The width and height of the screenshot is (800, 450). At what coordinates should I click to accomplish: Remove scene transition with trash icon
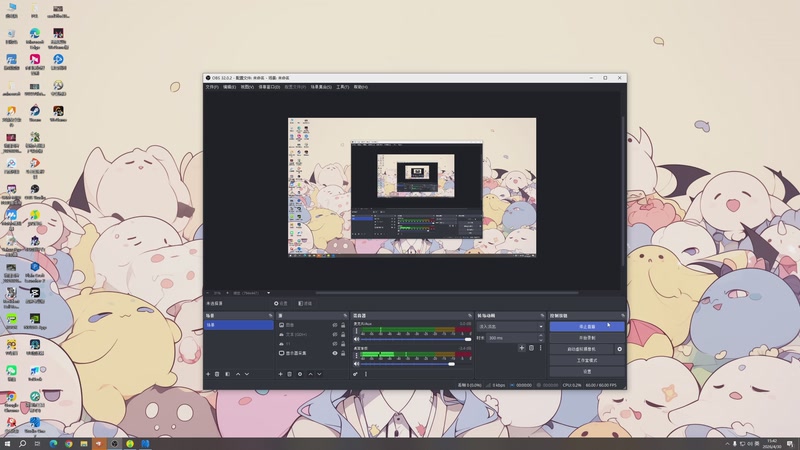coord(531,348)
